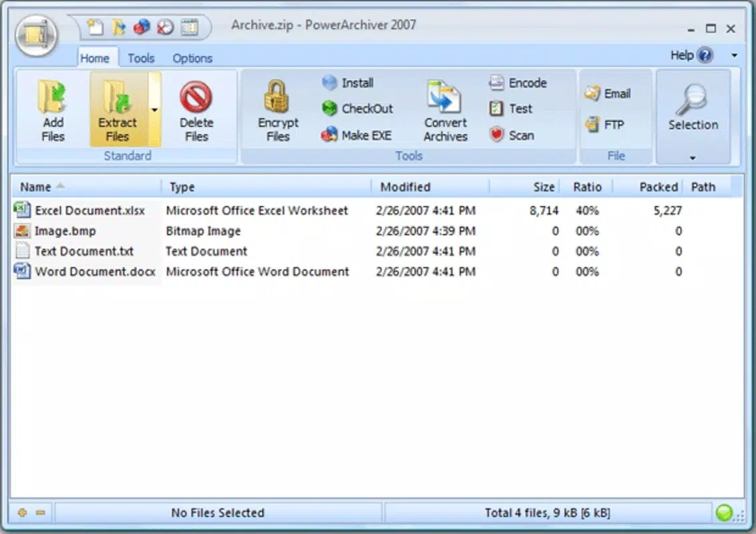Screen dimensions: 756x534
Task: Sort by the Name column header
Action: [x=86, y=187]
